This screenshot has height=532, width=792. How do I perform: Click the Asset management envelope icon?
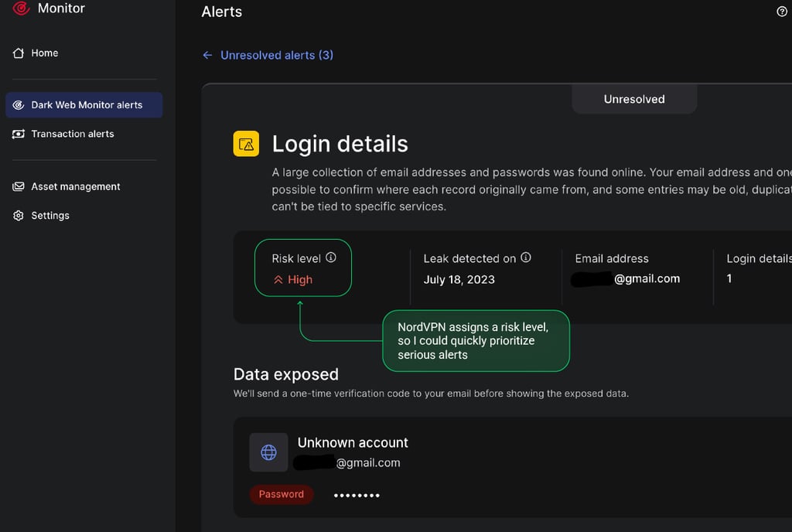pyautogui.click(x=19, y=187)
